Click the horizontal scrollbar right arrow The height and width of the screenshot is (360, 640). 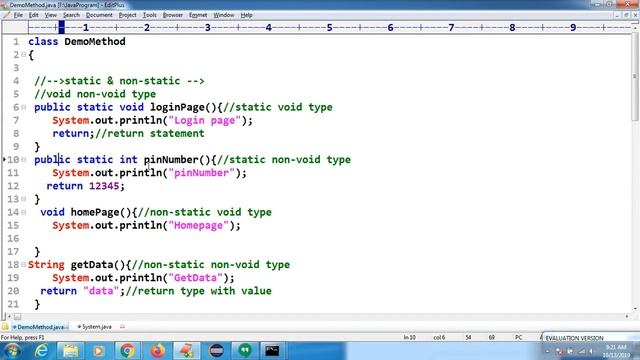tap(627, 316)
